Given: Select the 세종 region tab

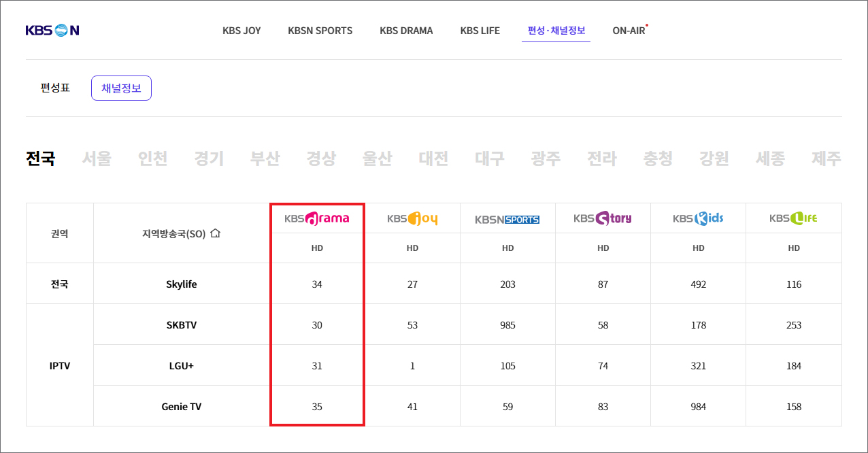Looking at the screenshot, I should tap(770, 158).
